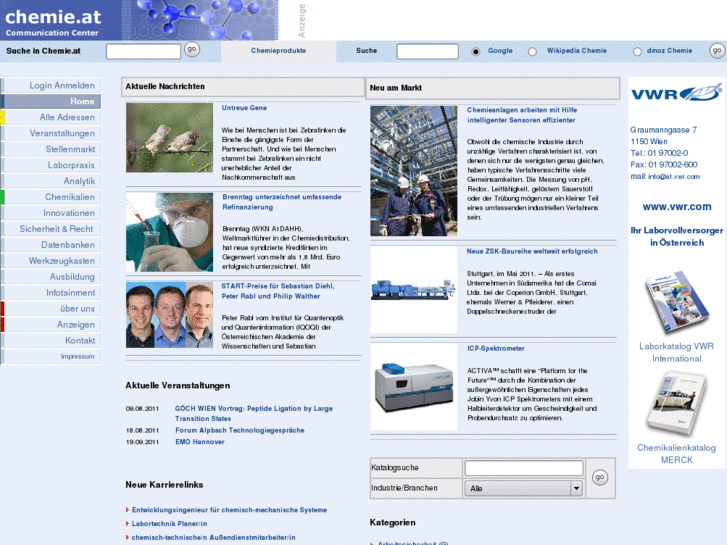Click the zebra finches thumbnail image
727x545 pixels.
[169, 138]
